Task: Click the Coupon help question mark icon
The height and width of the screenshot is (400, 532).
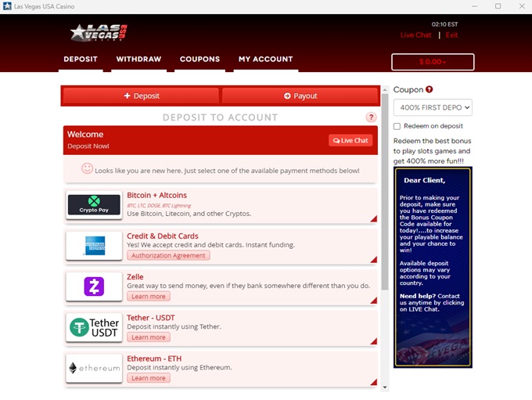Action: (x=430, y=89)
